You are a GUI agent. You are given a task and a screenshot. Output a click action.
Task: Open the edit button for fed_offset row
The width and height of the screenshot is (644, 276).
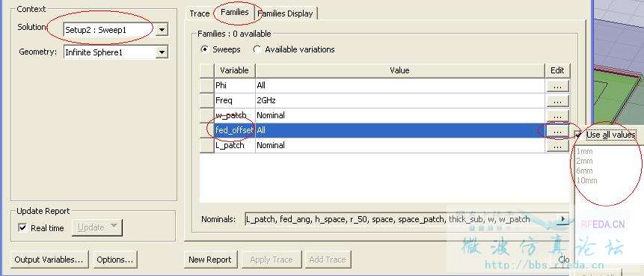[557, 130]
